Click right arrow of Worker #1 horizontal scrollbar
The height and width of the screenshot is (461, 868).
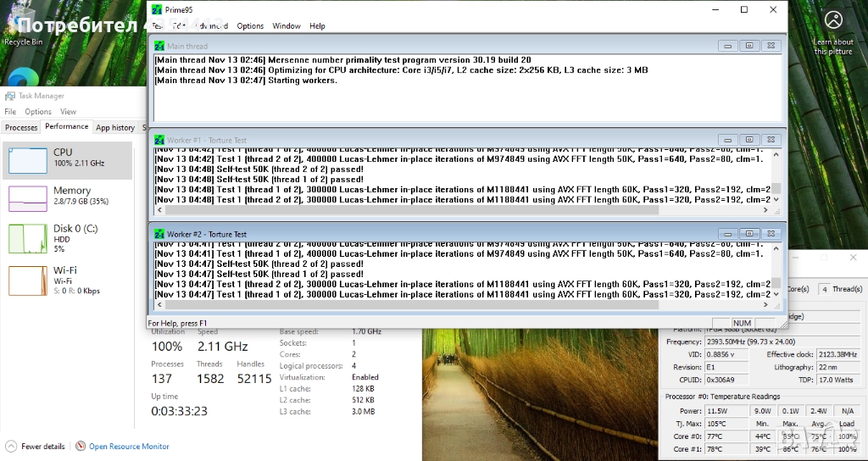(x=766, y=210)
